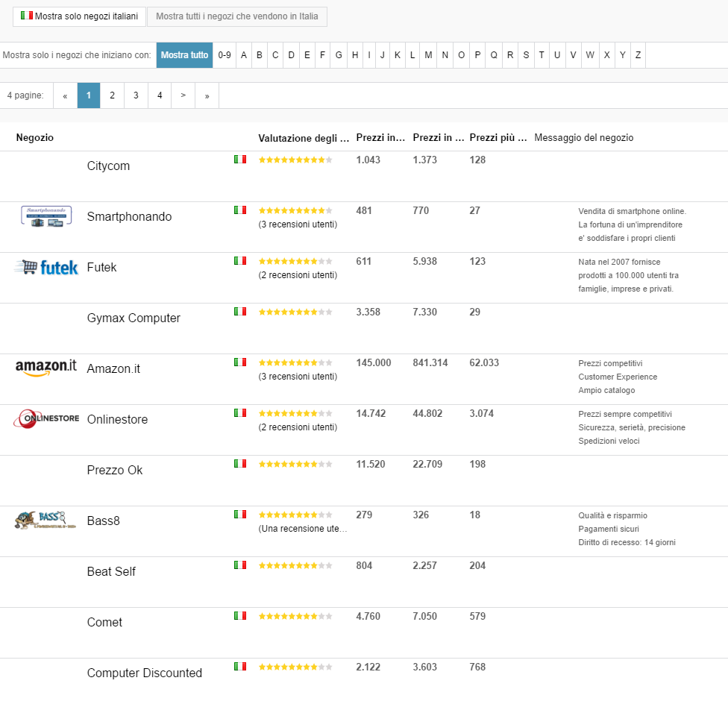Sort by 'Prezzi più ...' column header
Image resolution: width=728 pixels, height=707 pixels.
[x=498, y=137]
